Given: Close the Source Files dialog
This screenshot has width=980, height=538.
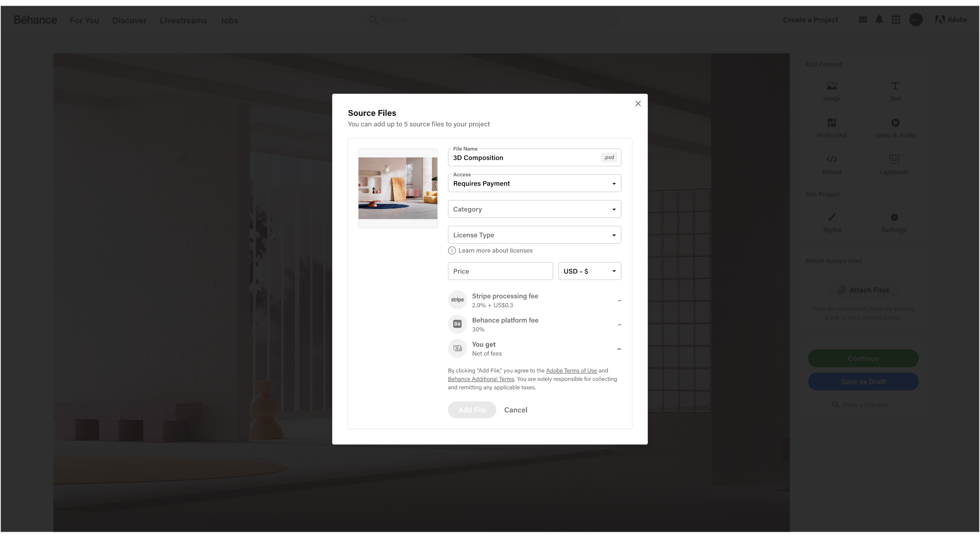Looking at the screenshot, I should click(x=638, y=103).
